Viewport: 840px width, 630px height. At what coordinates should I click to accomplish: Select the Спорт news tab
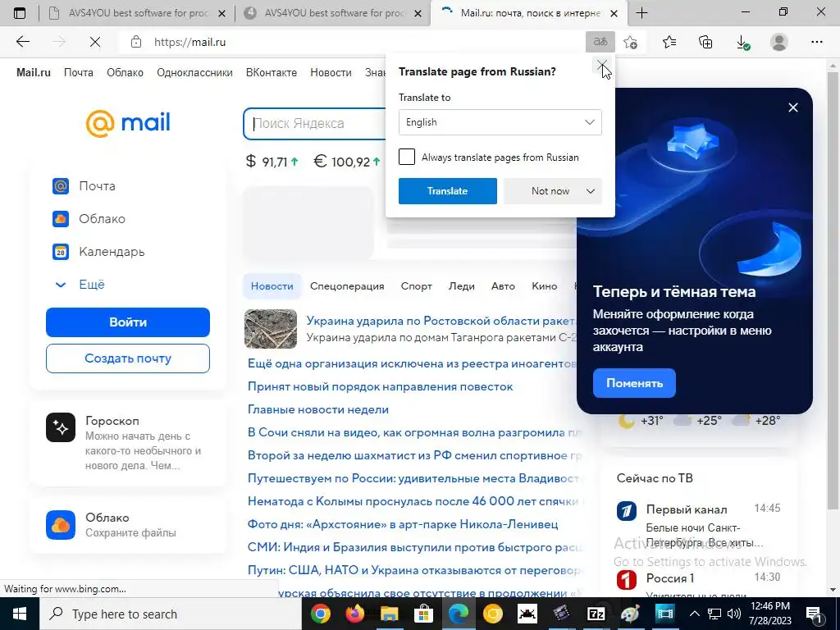(416, 286)
